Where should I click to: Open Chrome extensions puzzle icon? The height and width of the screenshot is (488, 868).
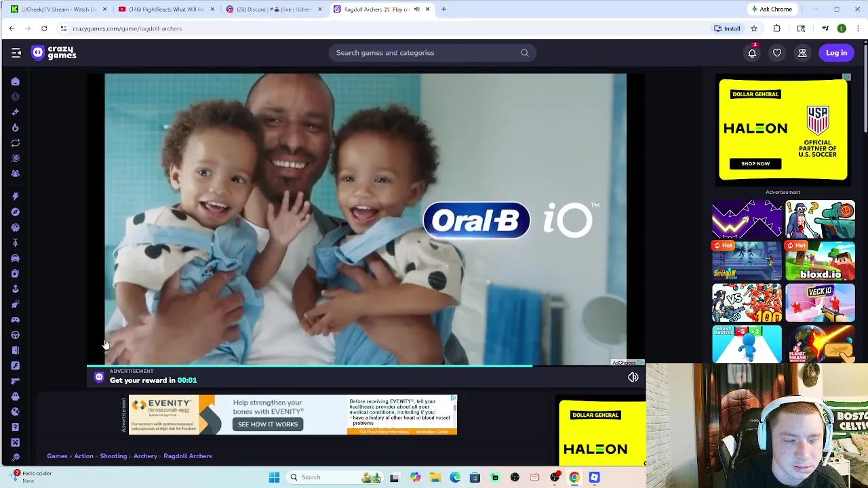point(777,28)
